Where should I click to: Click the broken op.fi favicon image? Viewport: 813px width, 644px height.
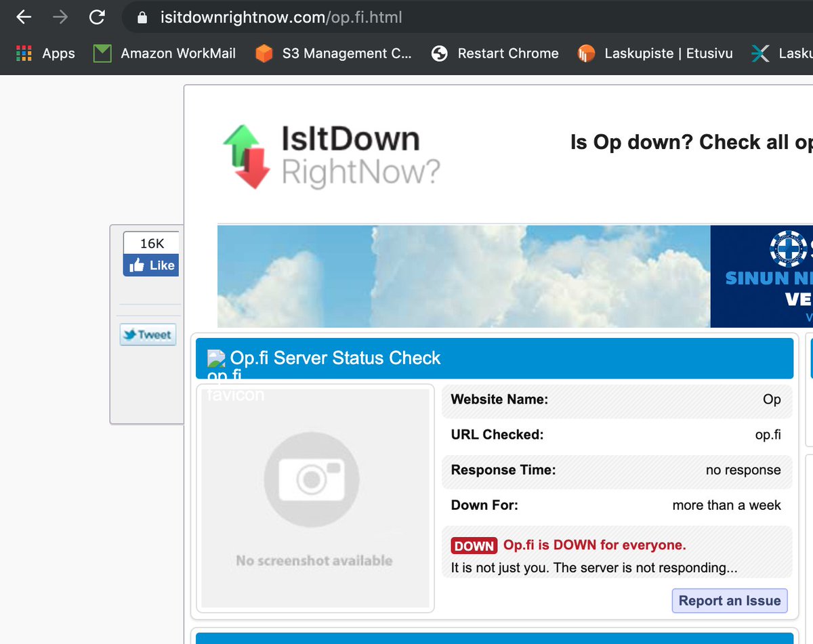point(216,358)
